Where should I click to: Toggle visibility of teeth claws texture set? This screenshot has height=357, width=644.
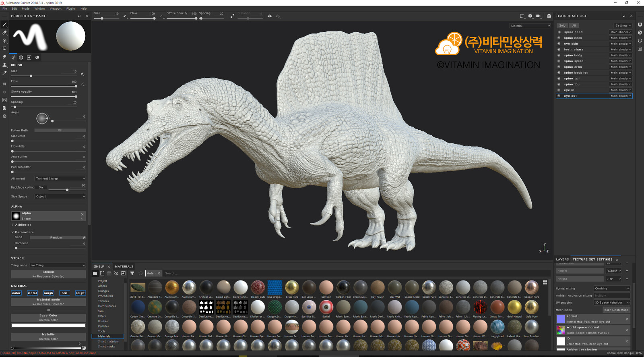click(559, 50)
